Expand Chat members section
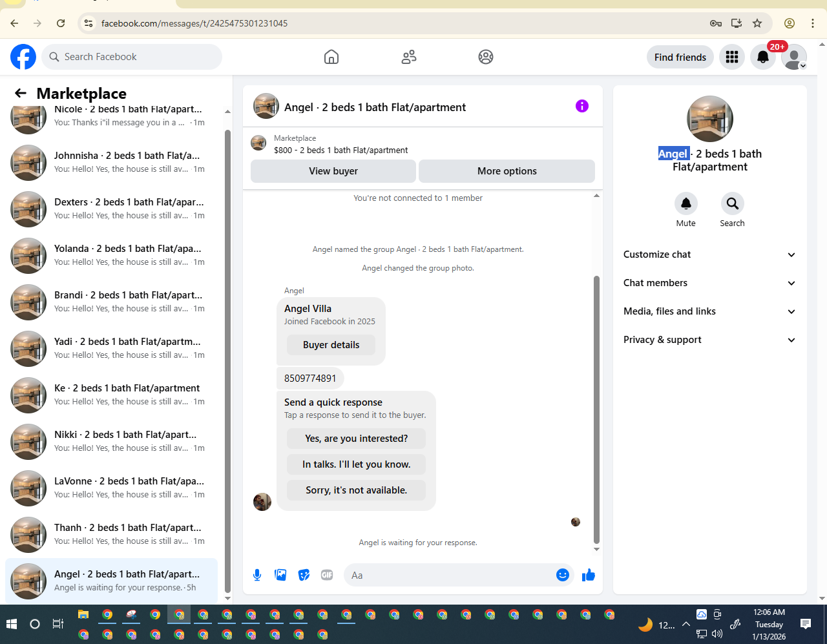This screenshot has width=827, height=644. coord(710,283)
